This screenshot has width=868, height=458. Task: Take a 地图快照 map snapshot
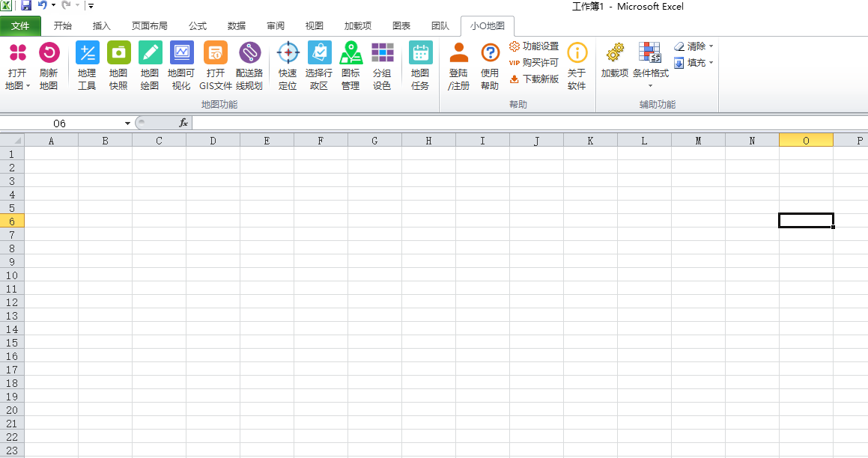coord(118,52)
